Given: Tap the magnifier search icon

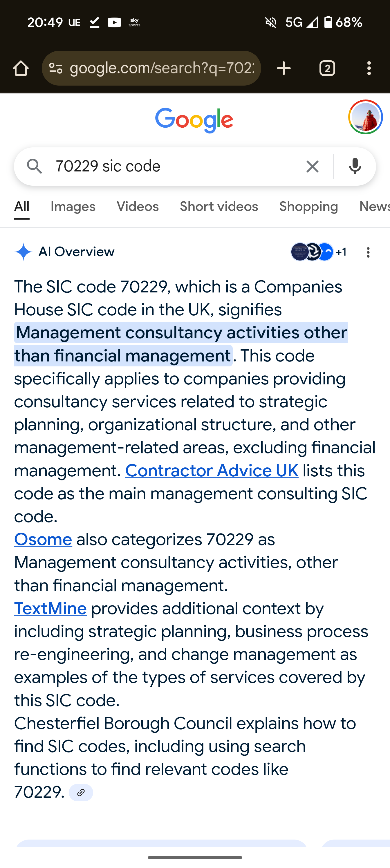Looking at the screenshot, I should pyautogui.click(x=34, y=167).
